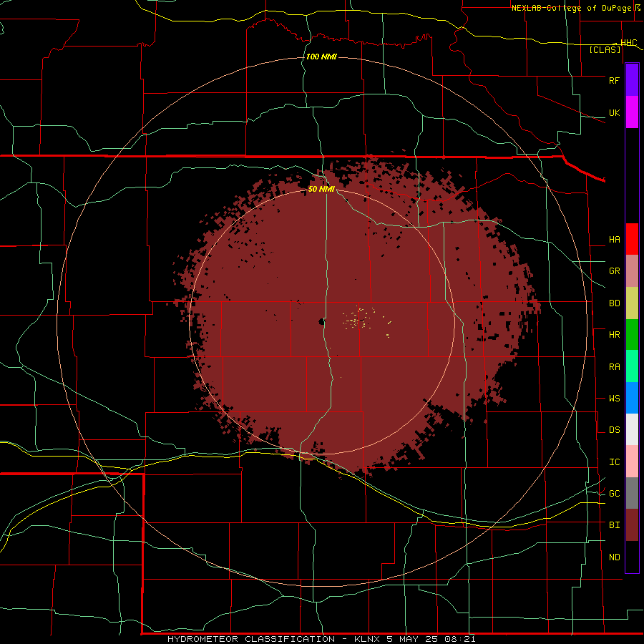Click the GC legend label
This screenshot has width=644, height=644.
tap(614, 493)
